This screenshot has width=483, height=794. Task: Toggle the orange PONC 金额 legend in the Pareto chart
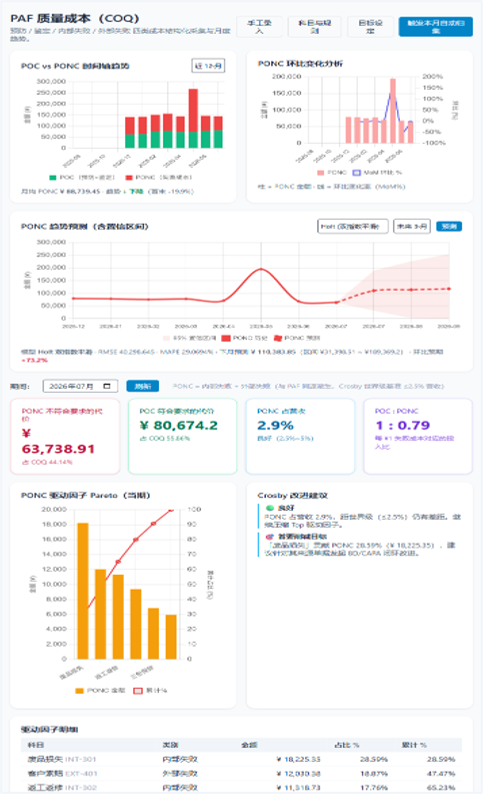100,691
